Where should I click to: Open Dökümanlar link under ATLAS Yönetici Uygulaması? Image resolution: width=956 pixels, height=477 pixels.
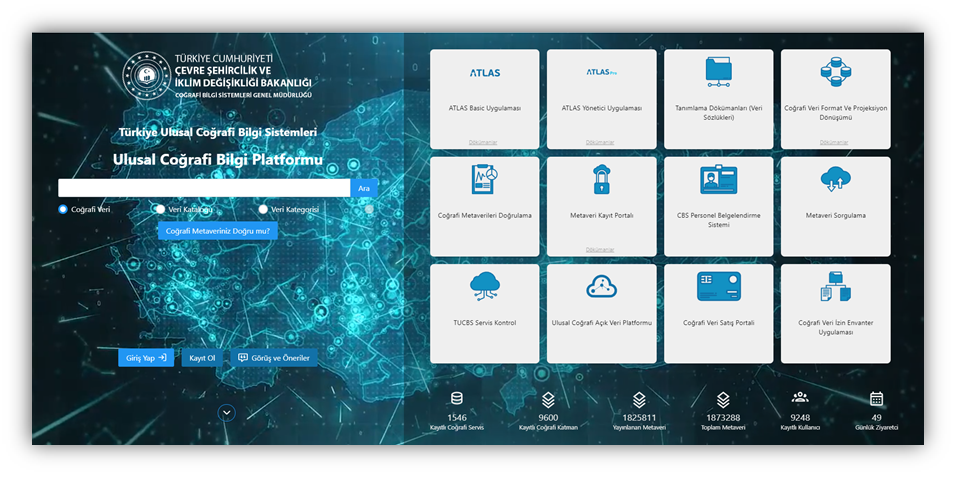[x=600, y=142]
